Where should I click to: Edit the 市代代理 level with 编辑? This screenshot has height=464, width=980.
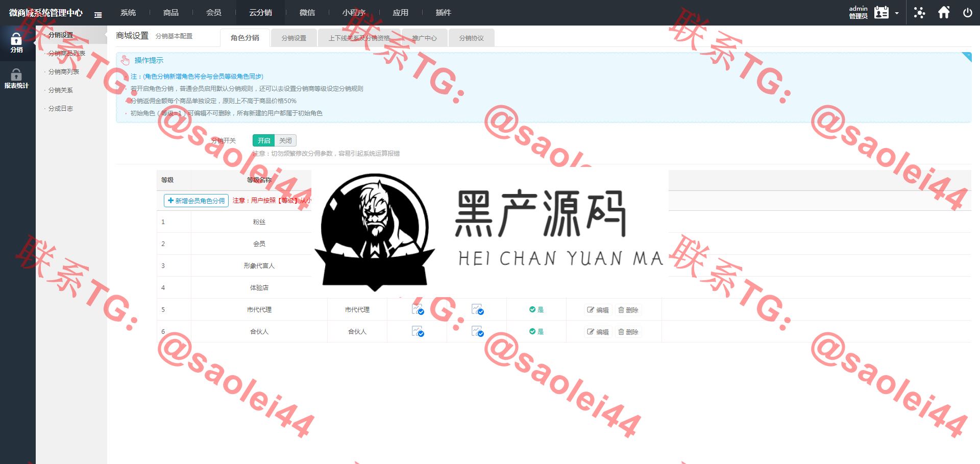coord(598,310)
